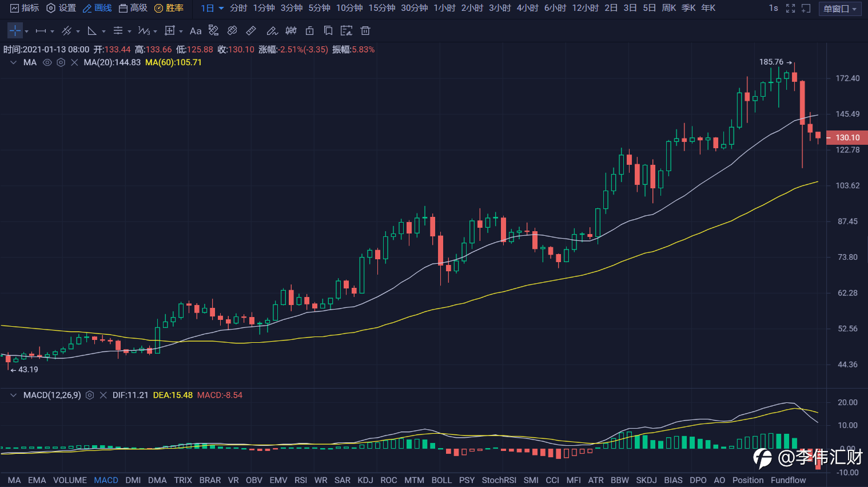Collapse the MACD indicator legend
This screenshot has width=868, height=487.
13,395
